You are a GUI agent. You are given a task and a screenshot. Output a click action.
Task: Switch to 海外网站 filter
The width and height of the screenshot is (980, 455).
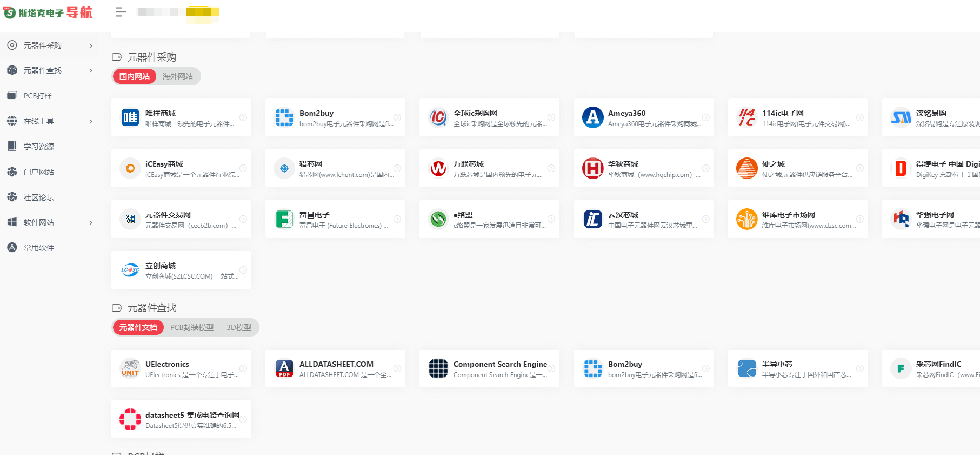click(x=178, y=76)
